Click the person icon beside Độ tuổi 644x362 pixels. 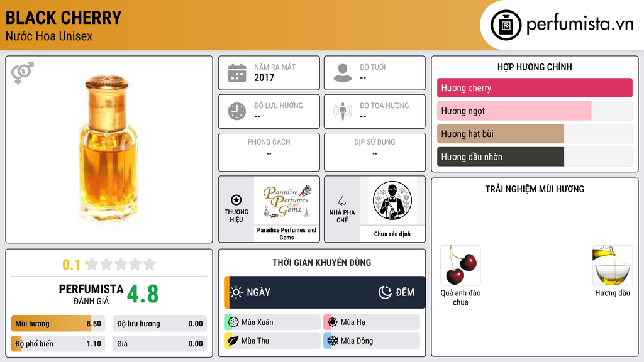tap(343, 73)
